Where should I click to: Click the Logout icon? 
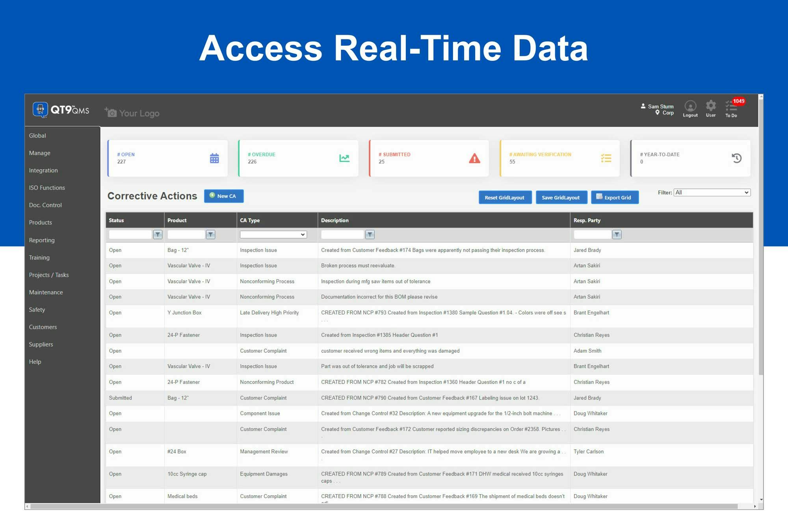pyautogui.click(x=690, y=106)
